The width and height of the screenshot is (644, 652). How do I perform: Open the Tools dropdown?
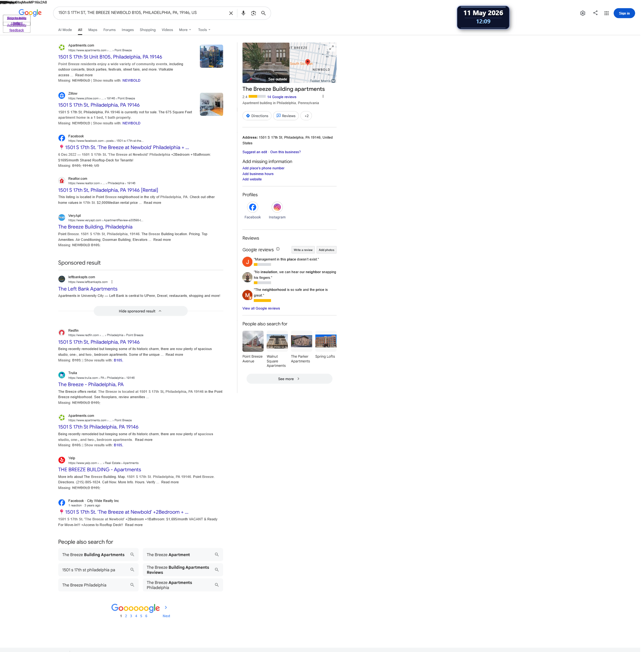click(204, 30)
